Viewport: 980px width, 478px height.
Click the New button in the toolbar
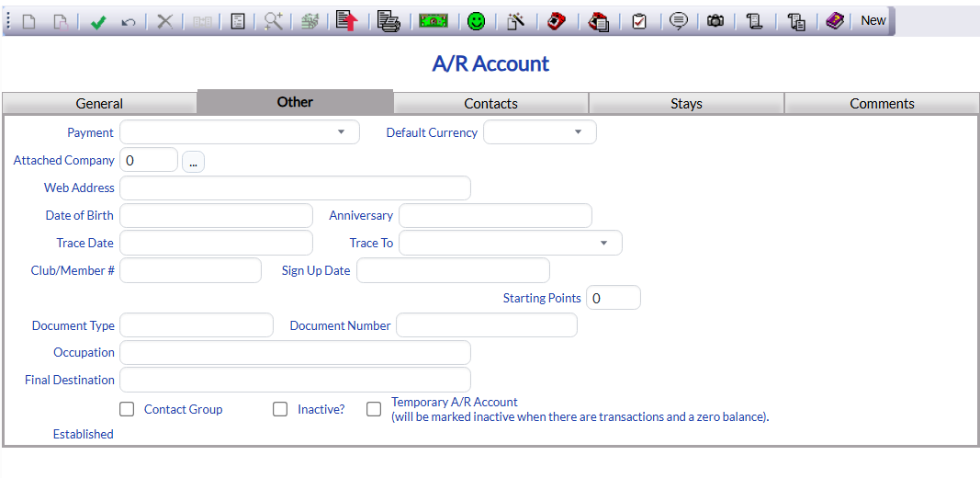873,20
